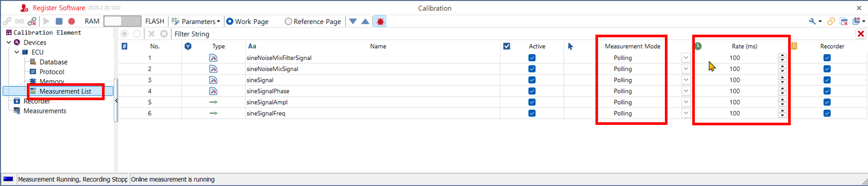Click the orange chain link icon
868x186 pixels.
pyautogui.click(x=831, y=21)
